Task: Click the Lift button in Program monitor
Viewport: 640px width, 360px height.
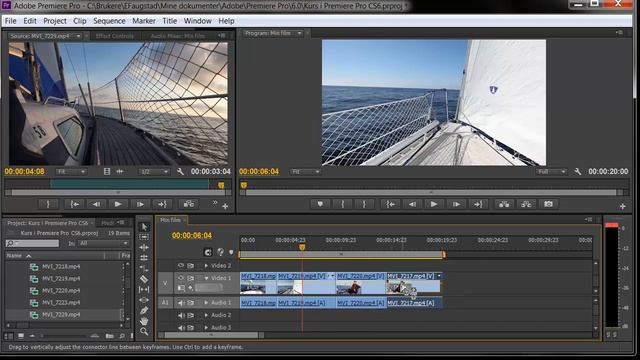Action: click(x=504, y=204)
